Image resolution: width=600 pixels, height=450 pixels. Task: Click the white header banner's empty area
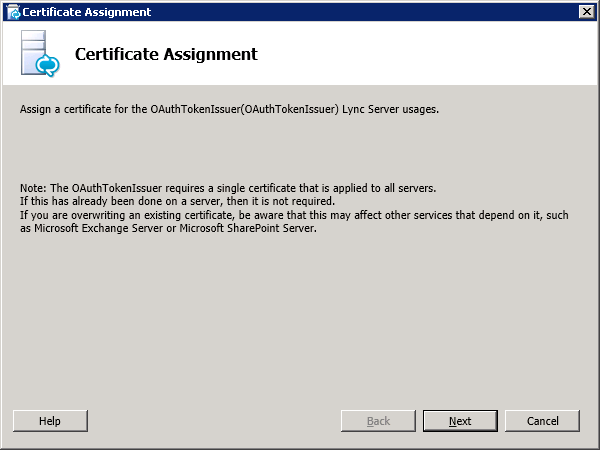(x=421, y=54)
